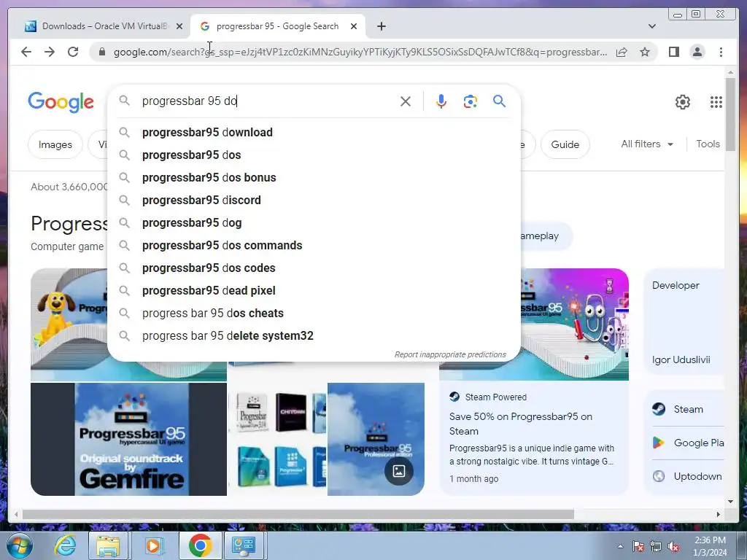The height and width of the screenshot is (560, 747).
Task: Reload the current page
Action: (x=73, y=52)
